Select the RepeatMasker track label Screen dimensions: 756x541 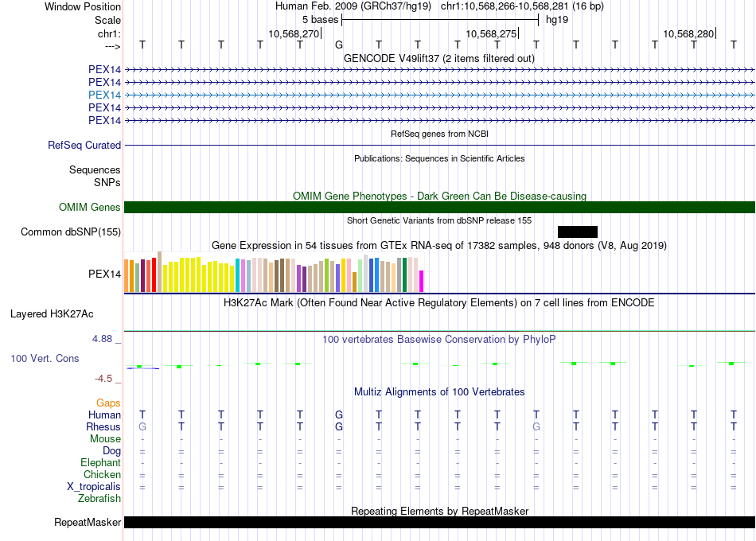pos(88,522)
